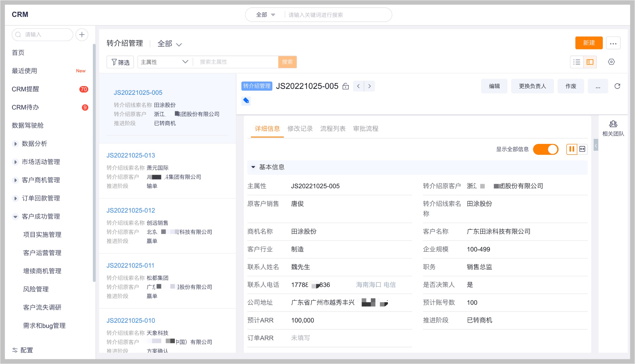Switch to 修改记录 tab
Image resolution: width=635 pixels, height=364 pixels.
300,129
